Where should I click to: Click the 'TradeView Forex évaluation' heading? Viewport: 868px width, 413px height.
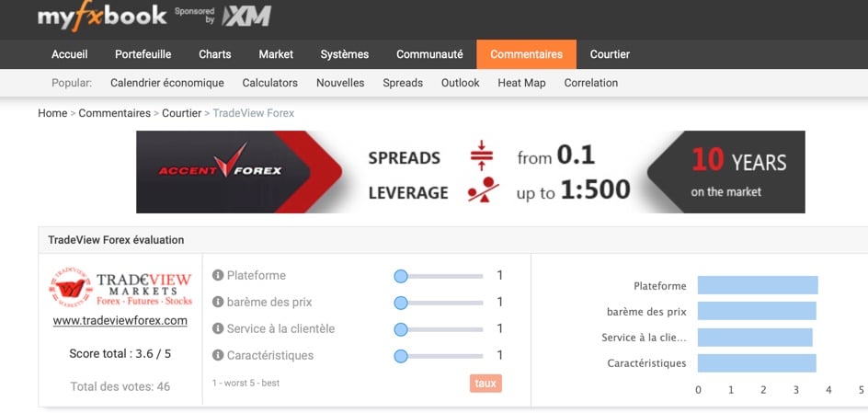point(116,240)
